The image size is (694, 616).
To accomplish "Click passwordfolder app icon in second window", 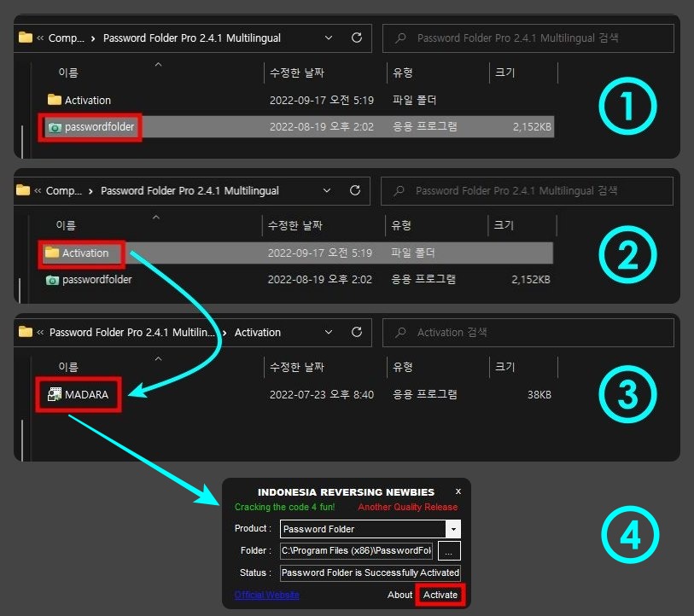I will click(x=52, y=281).
